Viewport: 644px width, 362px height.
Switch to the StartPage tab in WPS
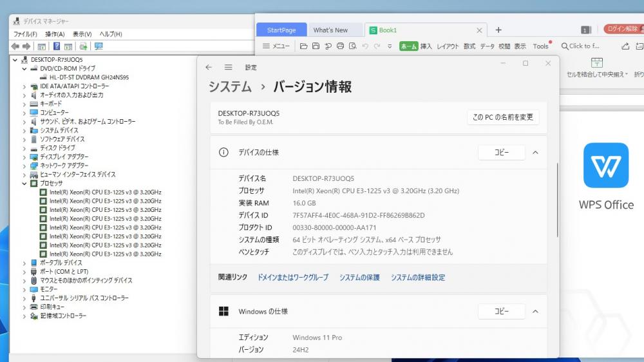tap(281, 30)
